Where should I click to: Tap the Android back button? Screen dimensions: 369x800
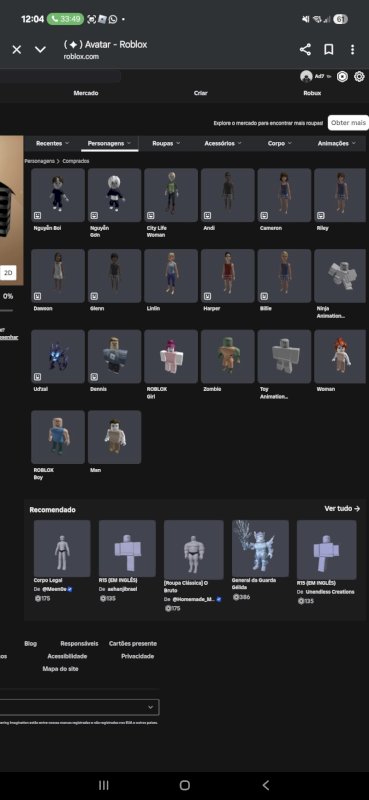pyautogui.click(x=265, y=785)
